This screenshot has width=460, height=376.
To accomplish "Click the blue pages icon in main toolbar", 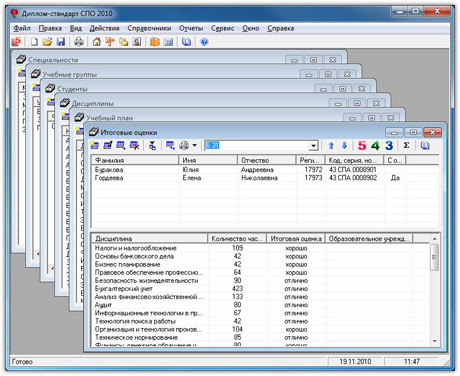I will click(186, 42).
